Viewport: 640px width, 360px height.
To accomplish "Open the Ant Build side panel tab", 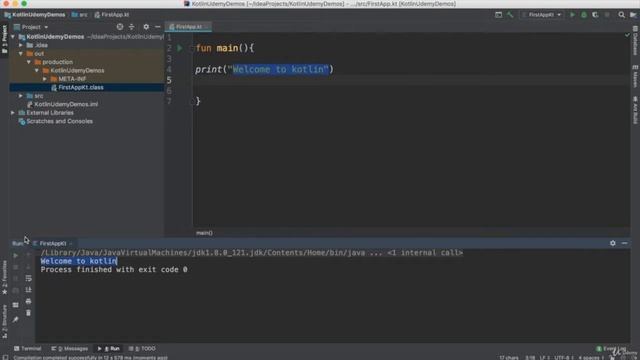I will pyautogui.click(x=635, y=110).
